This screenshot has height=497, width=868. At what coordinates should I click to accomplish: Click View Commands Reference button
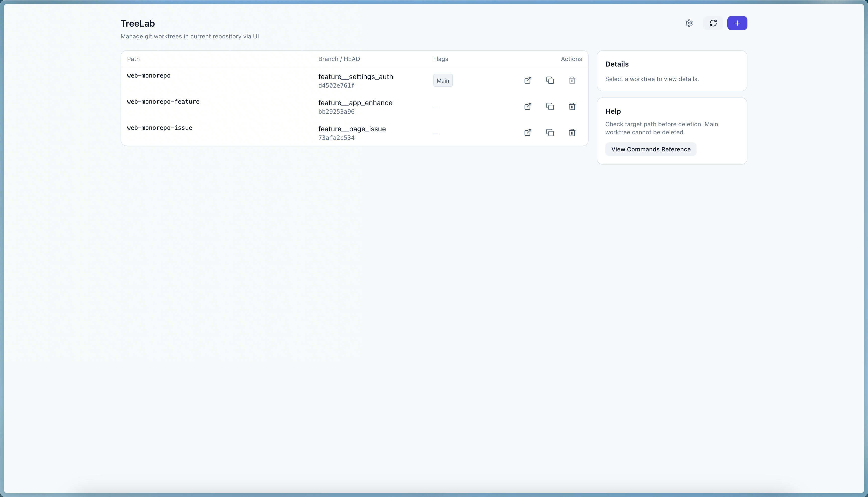[650, 149]
